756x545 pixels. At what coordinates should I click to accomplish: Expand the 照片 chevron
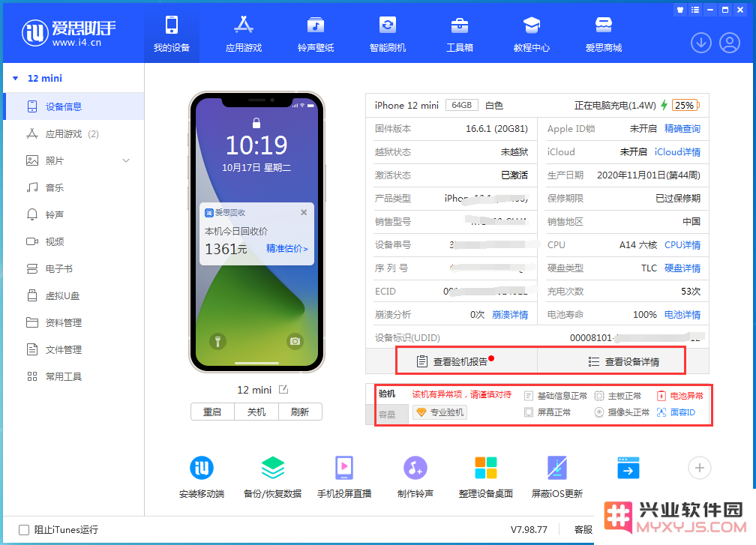coord(126,160)
